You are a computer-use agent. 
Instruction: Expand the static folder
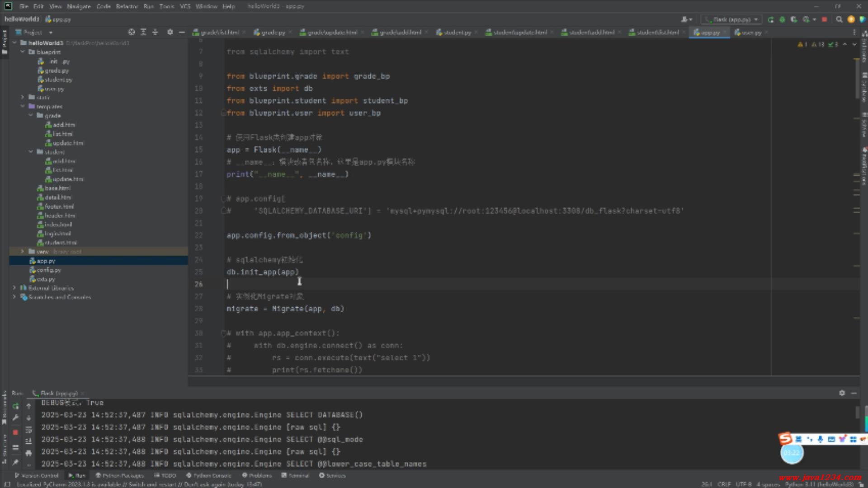click(22, 97)
